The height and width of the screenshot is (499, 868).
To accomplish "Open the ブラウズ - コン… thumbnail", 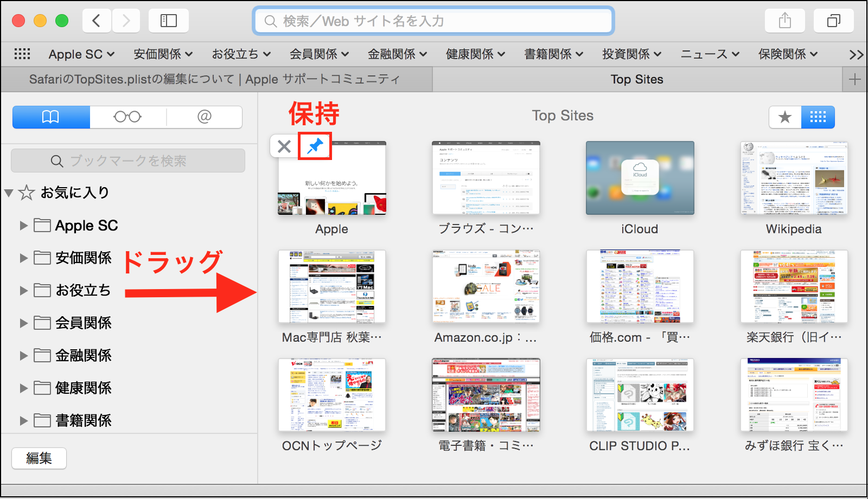I will [x=486, y=178].
